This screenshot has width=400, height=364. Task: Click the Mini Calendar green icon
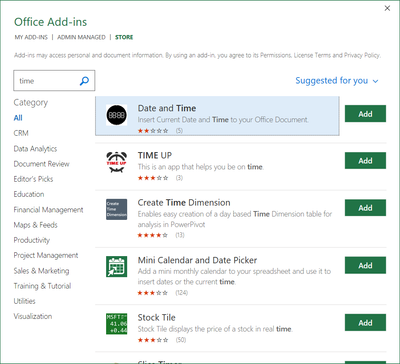pyautogui.click(x=116, y=267)
